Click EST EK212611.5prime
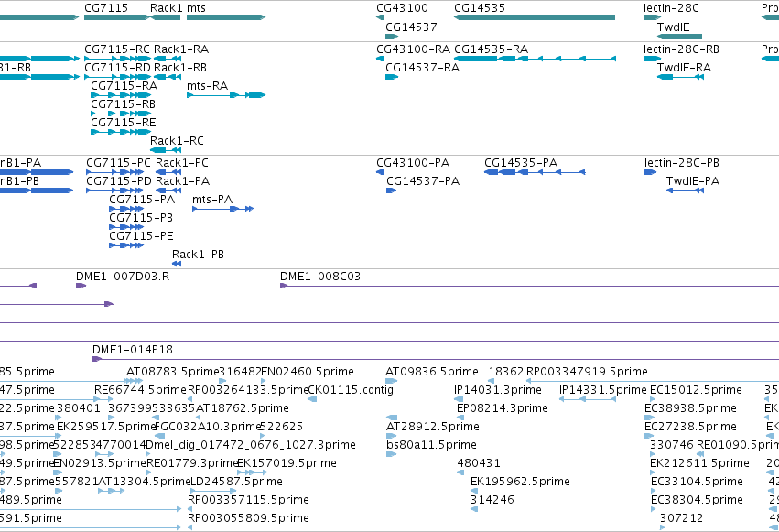This screenshot has height=532, width=779. click(x=699, y=463)
